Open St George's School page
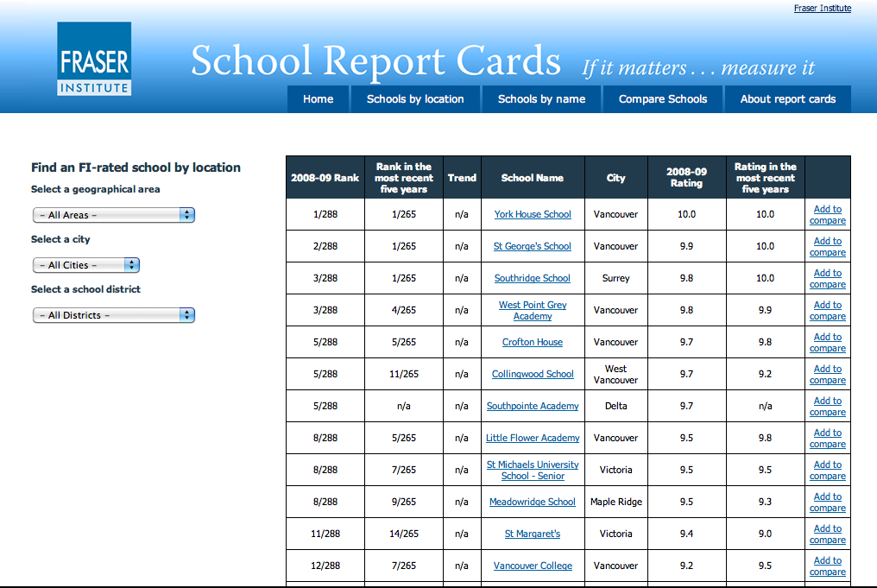This screenshot has height=588, width=877. coord(533,246)
